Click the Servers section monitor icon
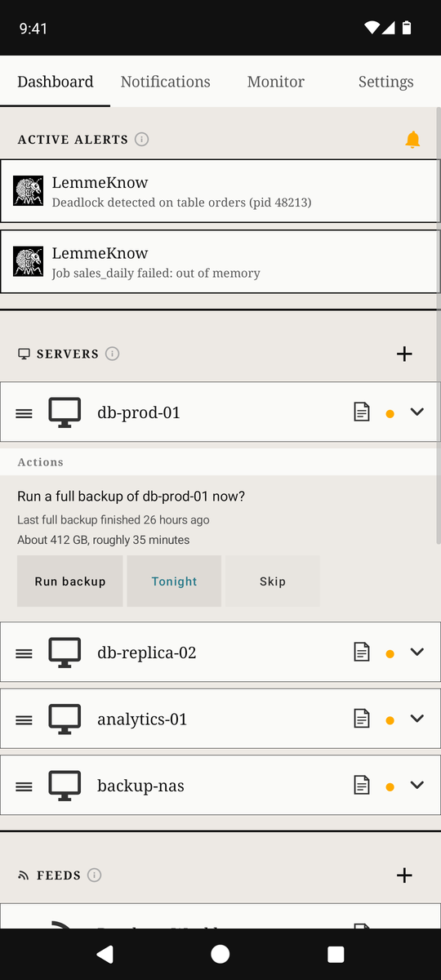The image size is (441, 980). (24, 354)
